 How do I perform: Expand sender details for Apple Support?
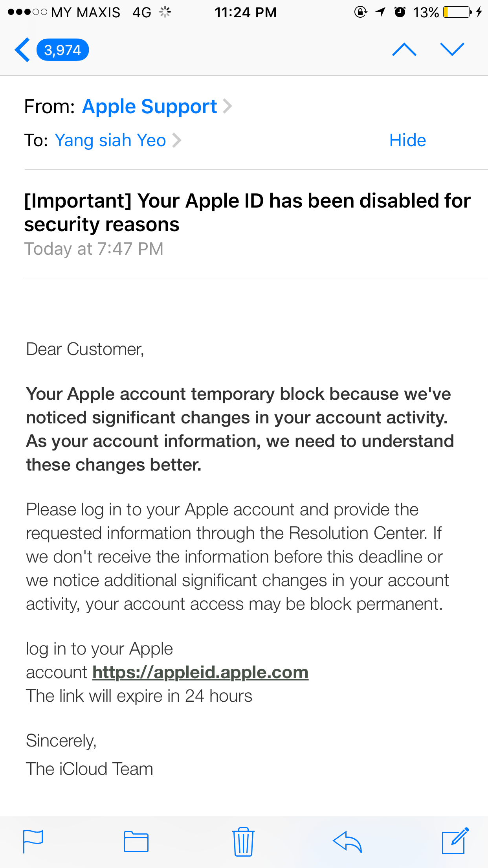click(x=228, y=106)
